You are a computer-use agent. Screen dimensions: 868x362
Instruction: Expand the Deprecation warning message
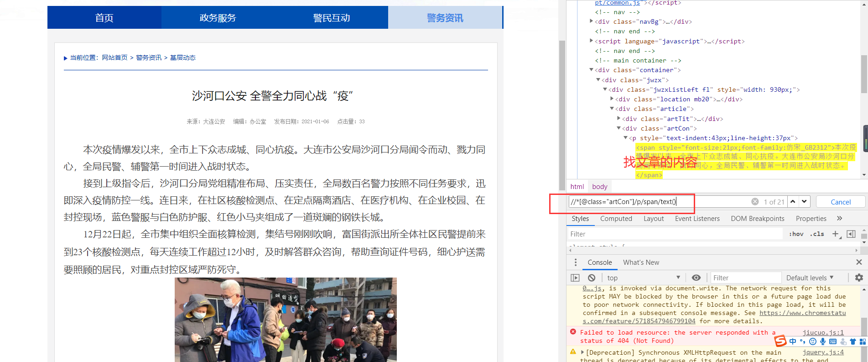[x=582, y=352]
